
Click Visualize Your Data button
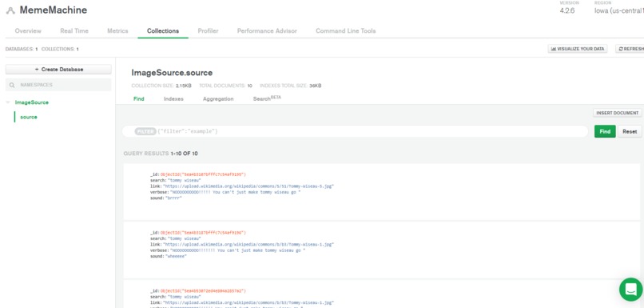[x=578, y=49]
